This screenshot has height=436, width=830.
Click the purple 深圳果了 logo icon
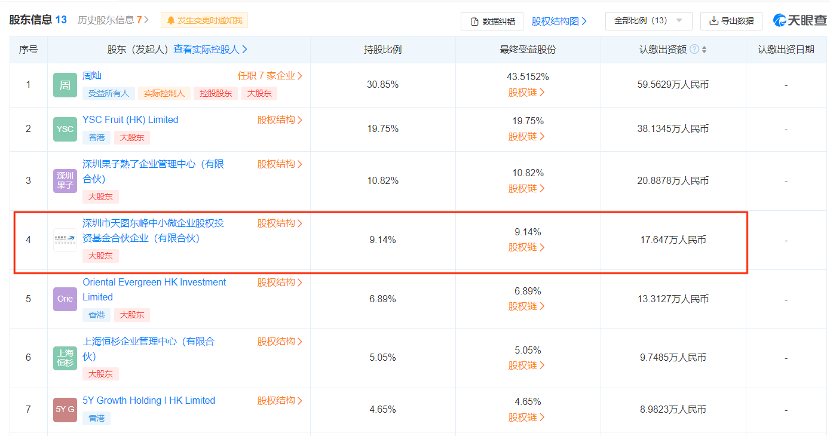(64, 181)
